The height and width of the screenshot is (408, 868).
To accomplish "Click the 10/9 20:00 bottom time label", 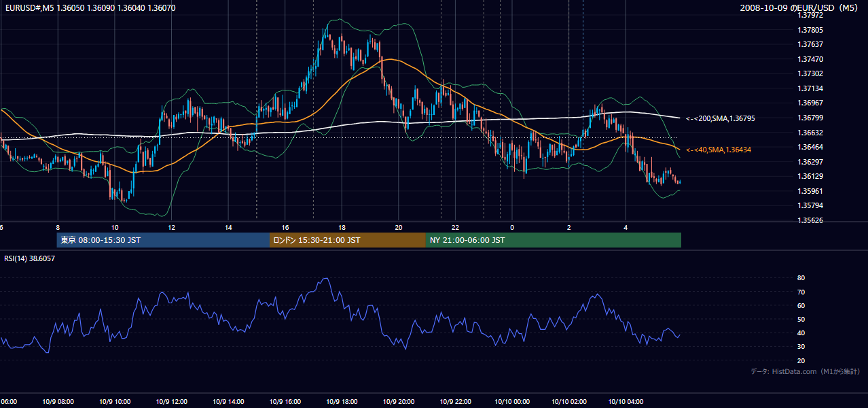I will point(399,401).
